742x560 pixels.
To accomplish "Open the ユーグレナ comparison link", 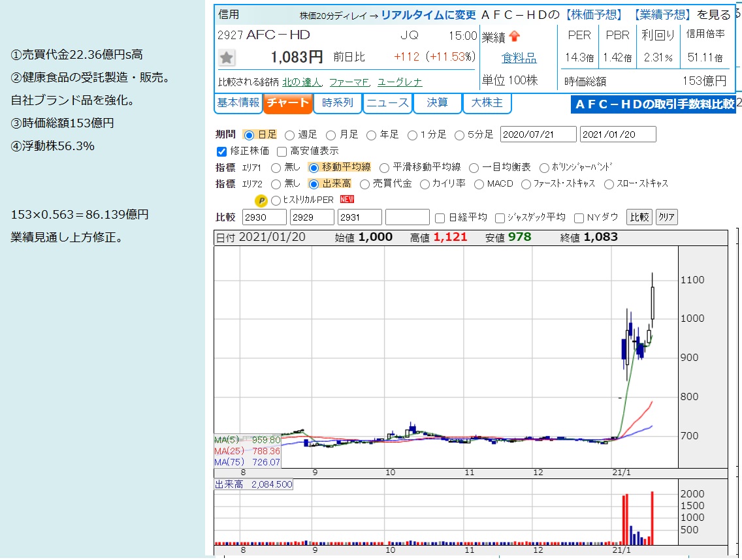I will tap(400, 82).
